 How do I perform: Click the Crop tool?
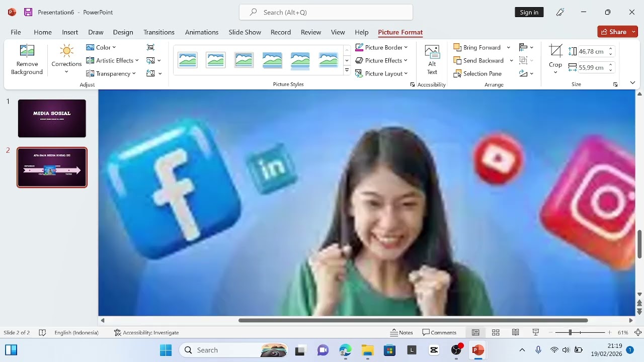click(555, 60)
